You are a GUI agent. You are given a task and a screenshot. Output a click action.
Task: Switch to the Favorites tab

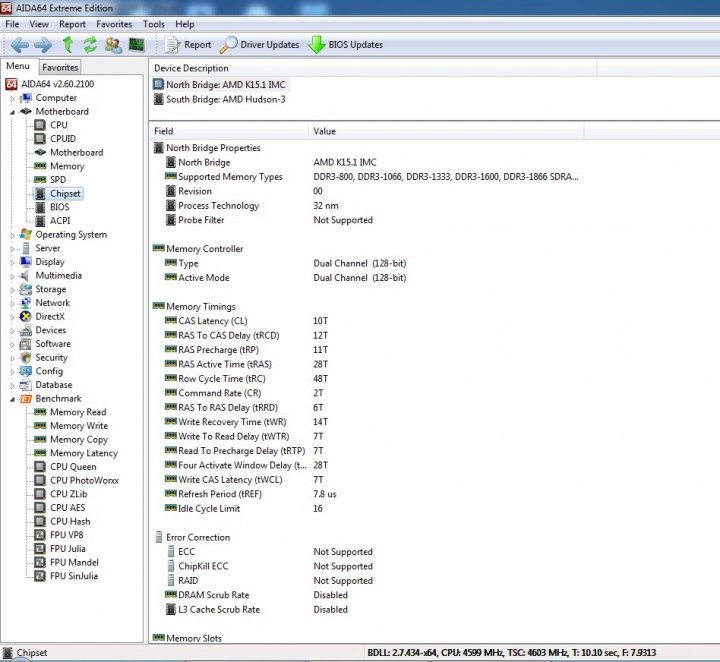pyautogui.click(x=60, y=67)
